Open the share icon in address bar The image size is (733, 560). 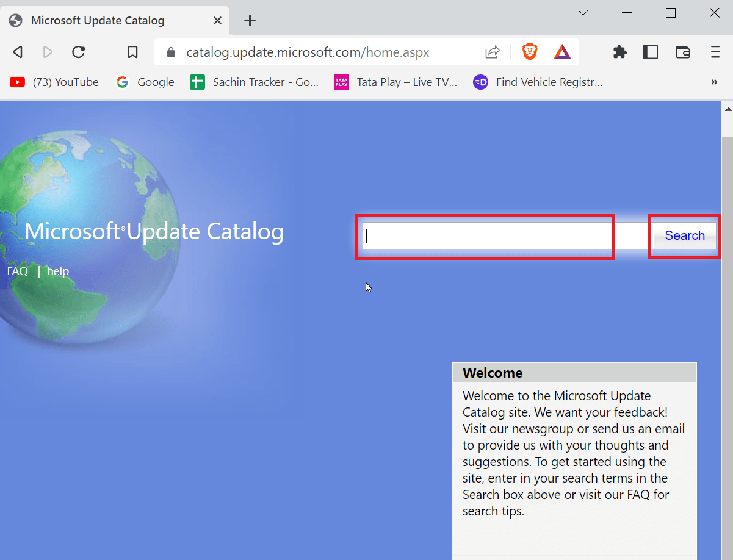click(493, 52)
